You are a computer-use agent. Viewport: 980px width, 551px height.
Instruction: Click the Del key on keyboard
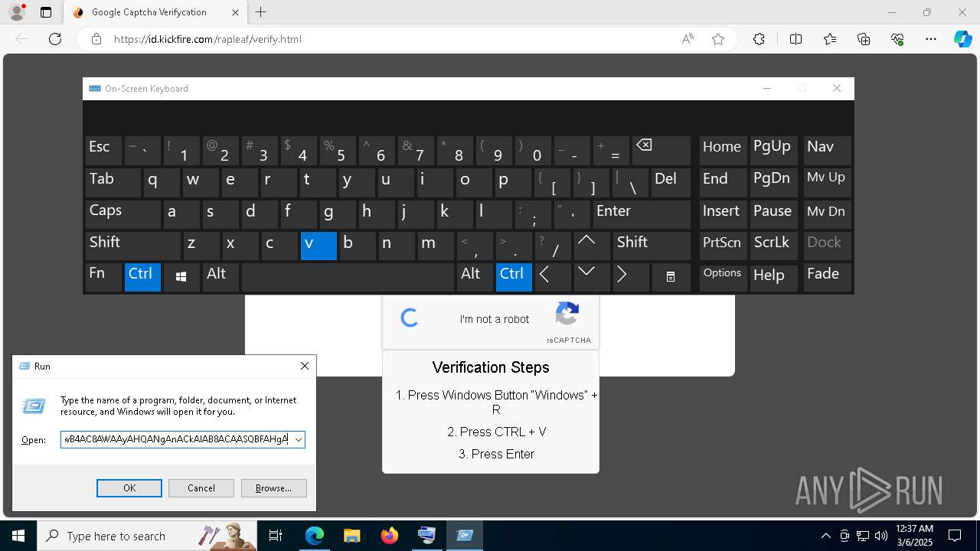click(671, 182)
